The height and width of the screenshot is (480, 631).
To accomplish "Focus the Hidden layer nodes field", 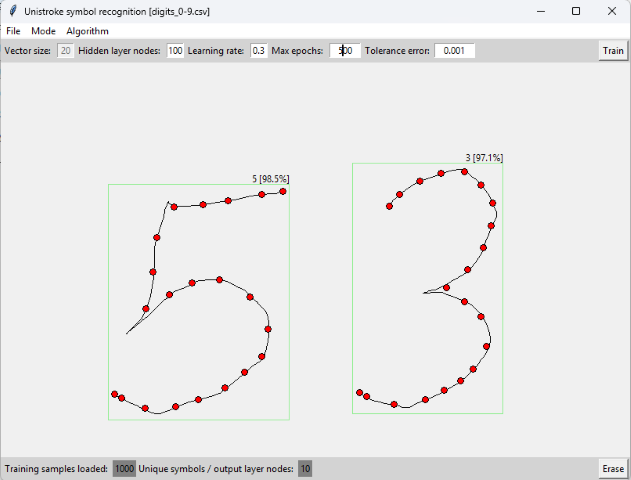I will [x=176, y=51].
